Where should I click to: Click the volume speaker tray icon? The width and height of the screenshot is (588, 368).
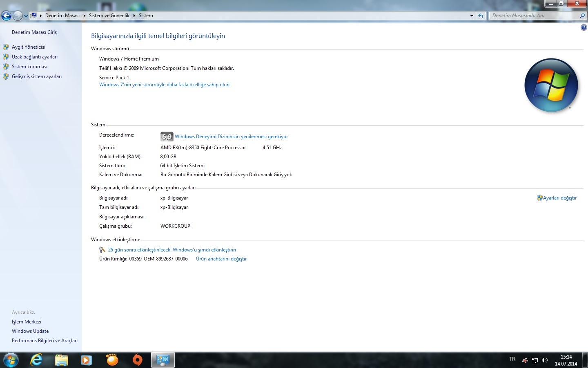(x=545, y=360)
